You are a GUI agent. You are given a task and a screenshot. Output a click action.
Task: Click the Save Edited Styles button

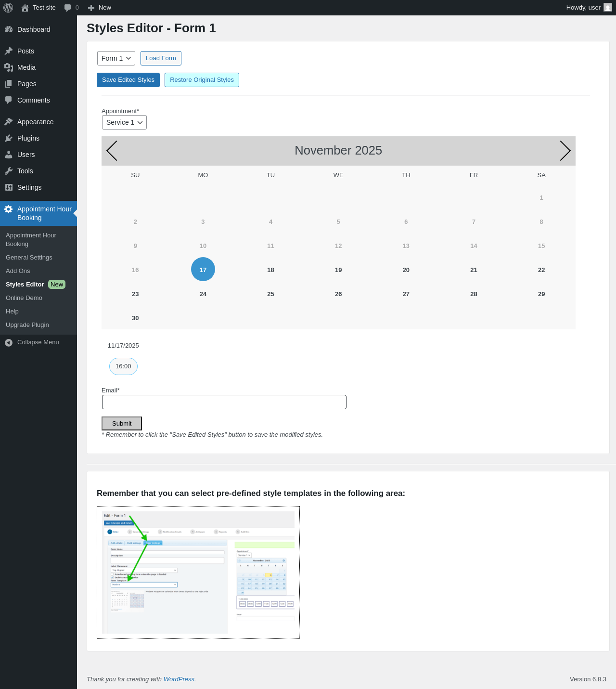pos(128,80)
